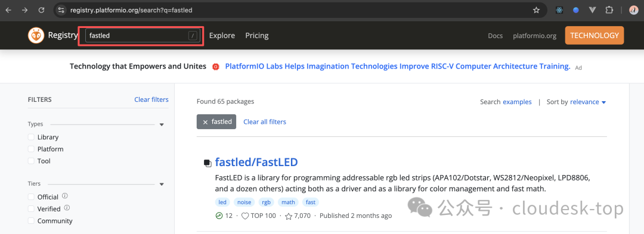Tick the Community tier checkbox
This screenshot has height=234, width=644.
tap(31, 220)
